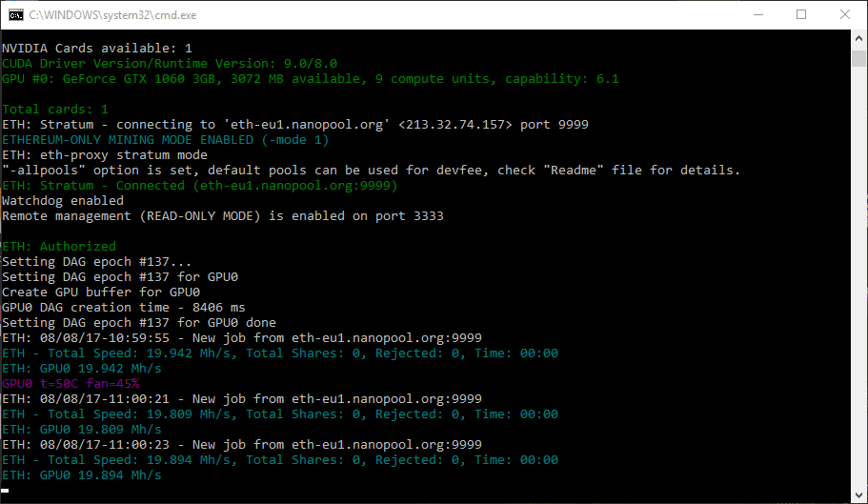Click the scrollbar up arrow
The height and width of the screenshot is (504, 868).
[x=858, y=38]
